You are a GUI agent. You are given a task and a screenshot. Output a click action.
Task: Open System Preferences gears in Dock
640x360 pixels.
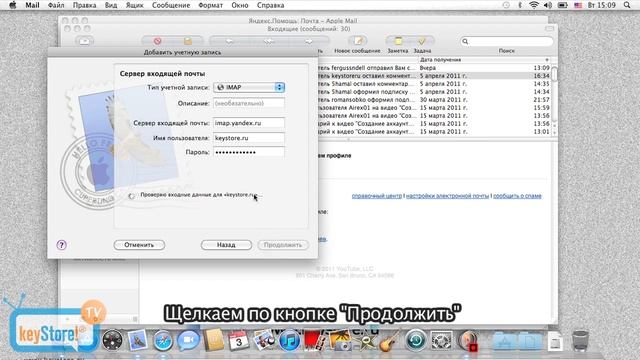(442, 340)
